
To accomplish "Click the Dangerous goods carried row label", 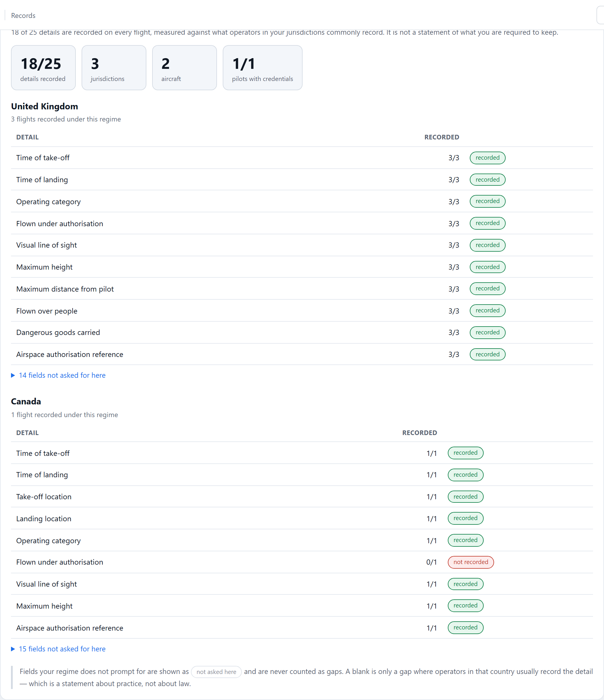I will 58,333.
